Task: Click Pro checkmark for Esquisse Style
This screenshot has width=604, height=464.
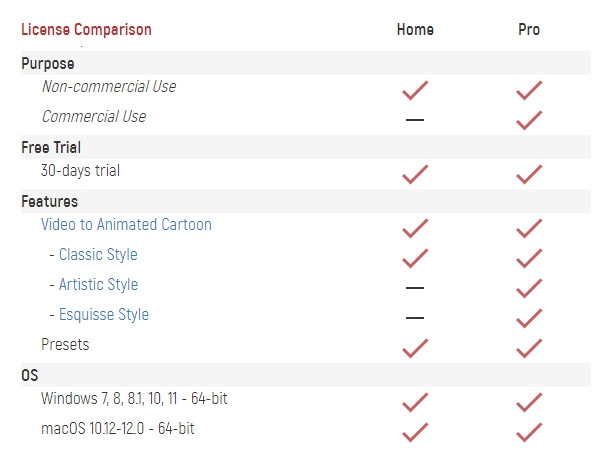Action: (529, 318)
